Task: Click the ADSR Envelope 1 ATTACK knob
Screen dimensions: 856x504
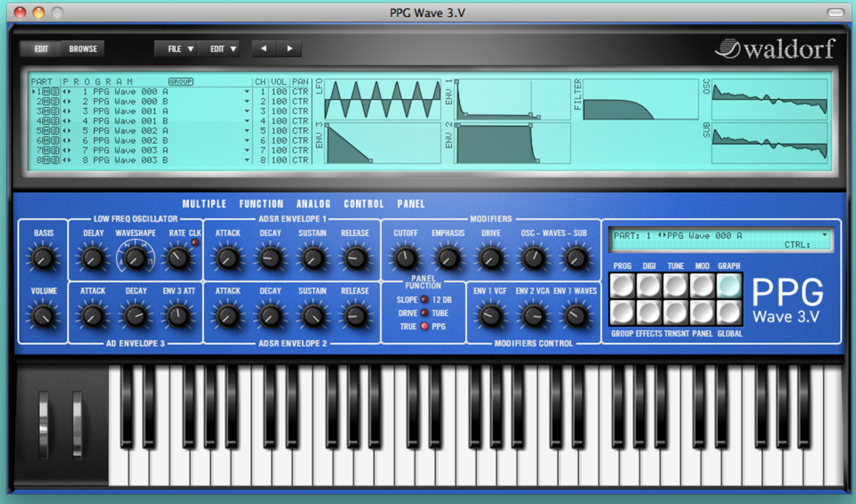Action: (228, 257)
